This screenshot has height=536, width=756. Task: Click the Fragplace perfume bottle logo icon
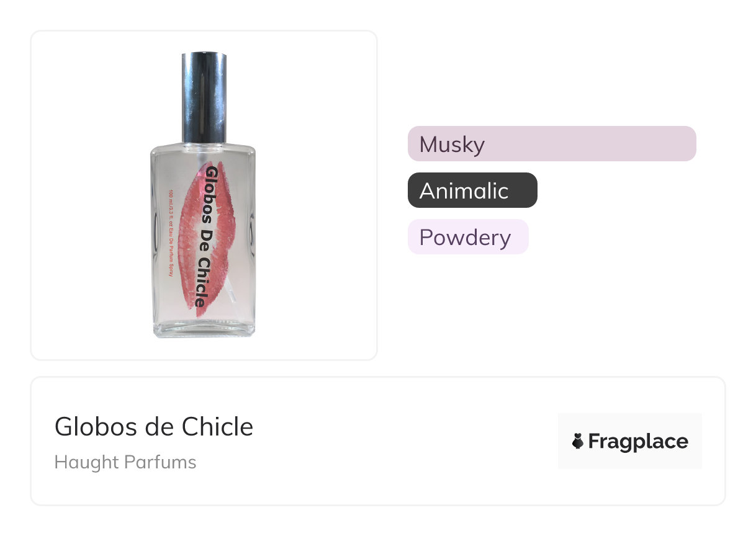tap(577, 441)
